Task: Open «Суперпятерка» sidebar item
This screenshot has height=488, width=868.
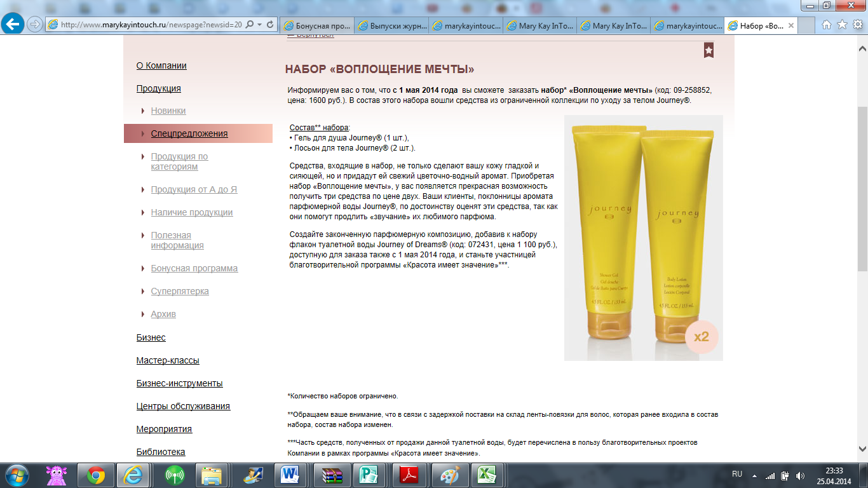Action: [x=180, y=291]
